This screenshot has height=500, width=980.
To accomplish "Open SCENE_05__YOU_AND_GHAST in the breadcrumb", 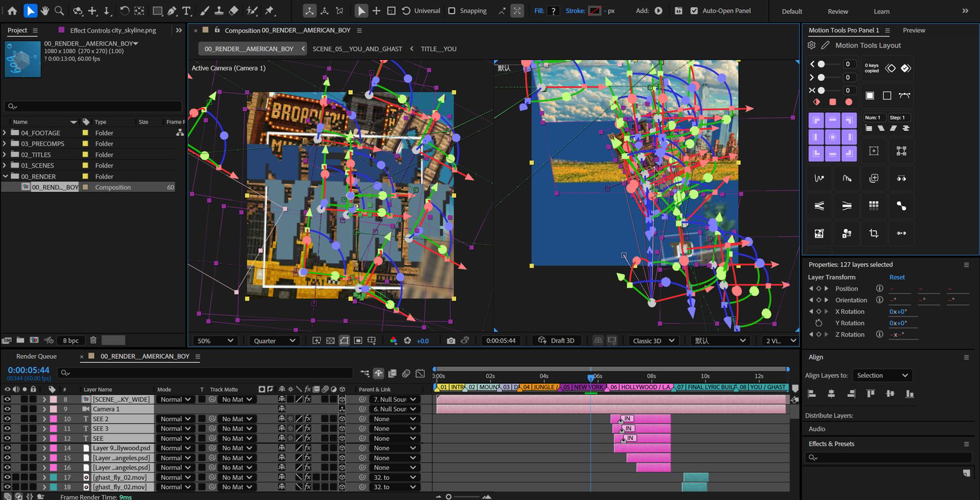I will [x=357, y=49].
